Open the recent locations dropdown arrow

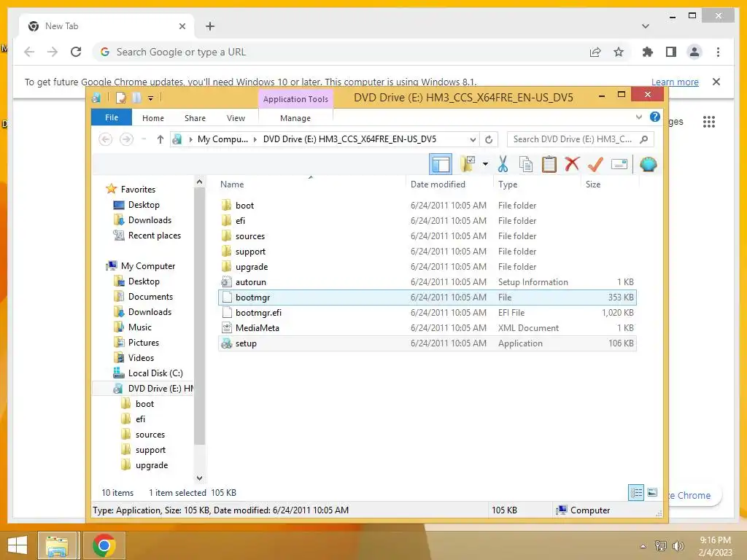(x=144, y=139)
